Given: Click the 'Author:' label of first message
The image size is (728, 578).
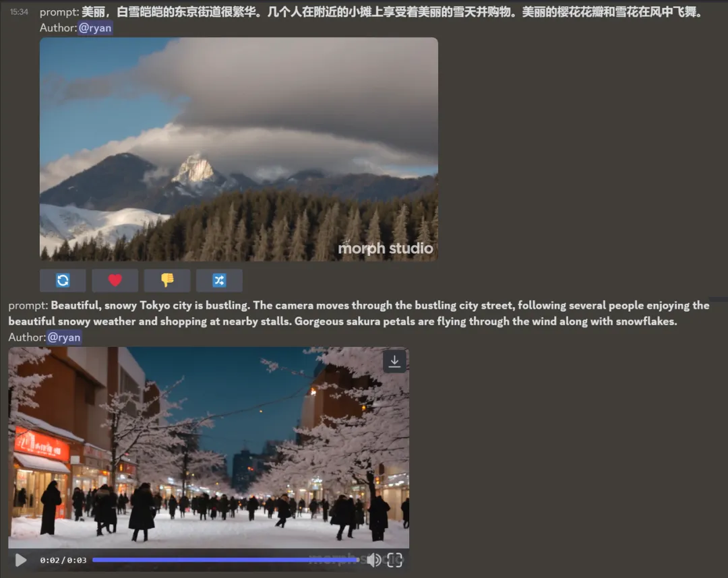Looking at the screenshot, I should pos(59,28).
